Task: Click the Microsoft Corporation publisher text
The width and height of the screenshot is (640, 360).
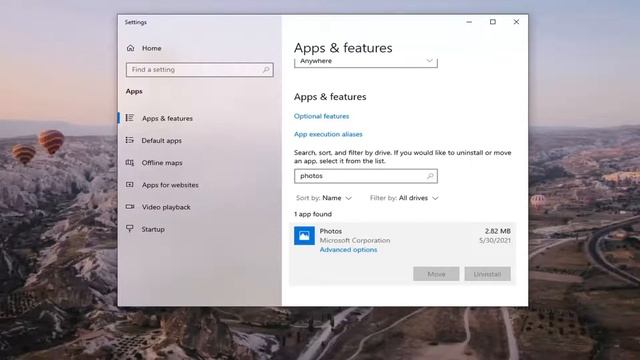Action: point(355,240)
